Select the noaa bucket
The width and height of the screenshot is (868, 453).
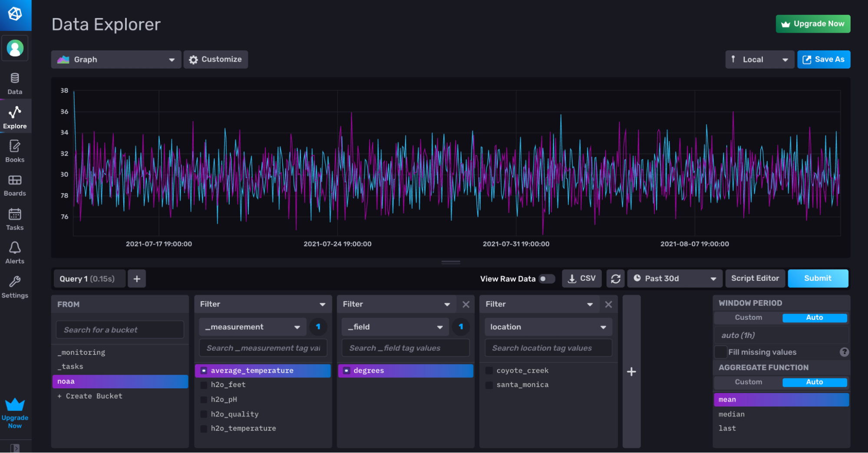[120, 381]
